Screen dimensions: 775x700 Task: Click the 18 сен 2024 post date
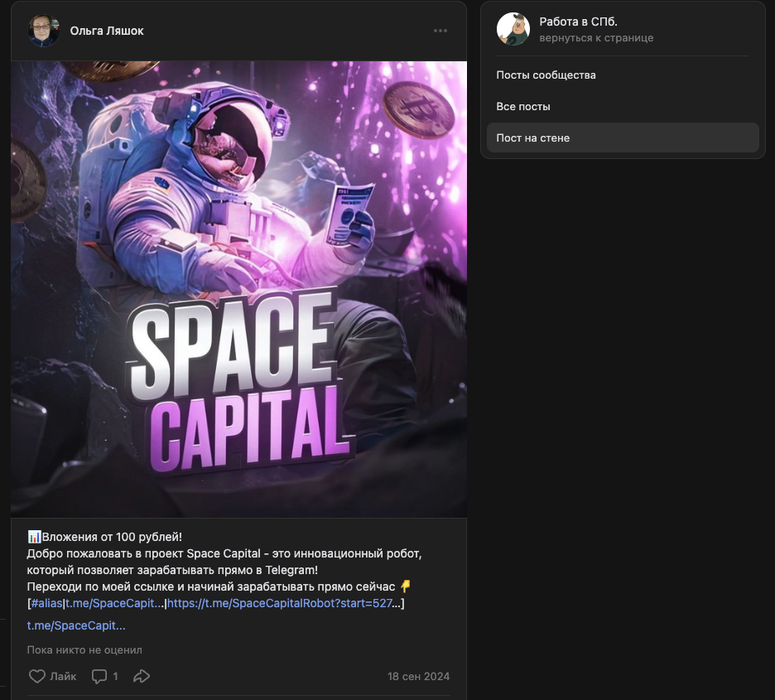click(419, 676)
